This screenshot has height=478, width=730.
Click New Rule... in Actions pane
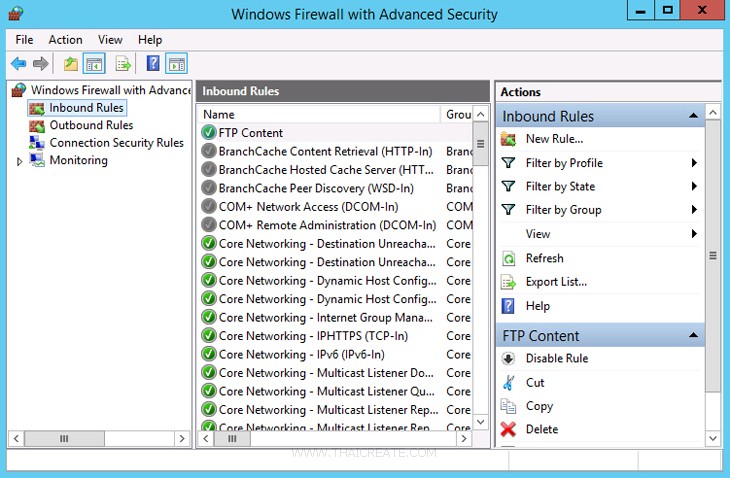[554, 139]
